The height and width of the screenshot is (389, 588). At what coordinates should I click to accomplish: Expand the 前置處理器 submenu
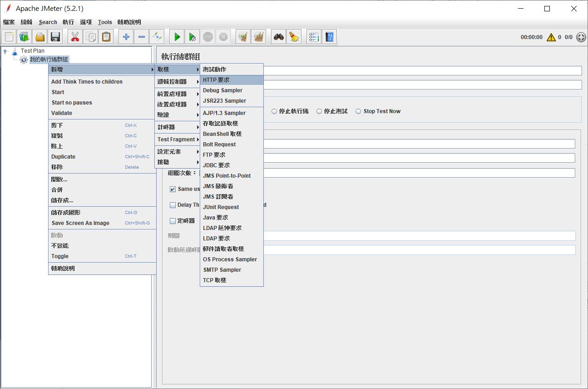click(x=178, y=94)
